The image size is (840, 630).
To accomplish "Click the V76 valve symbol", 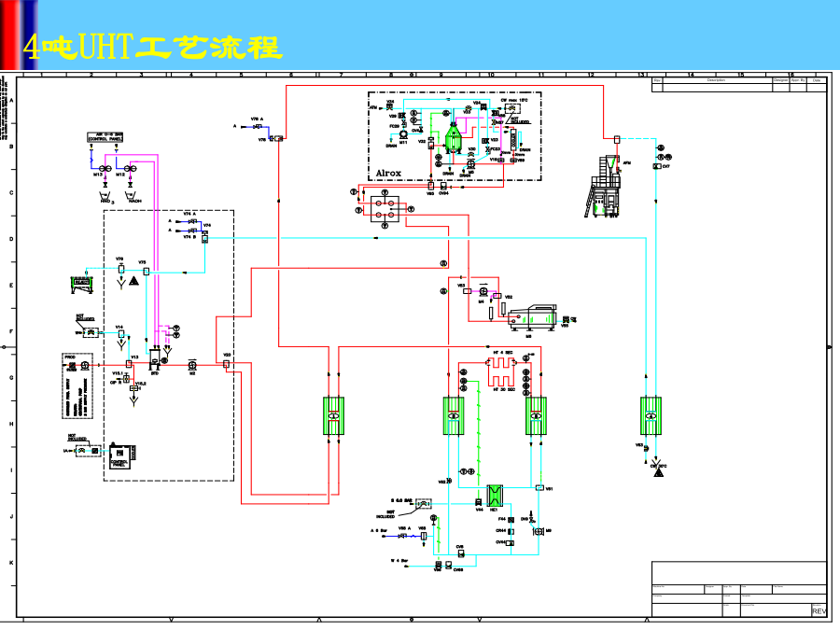I will (x=121, y=269).
